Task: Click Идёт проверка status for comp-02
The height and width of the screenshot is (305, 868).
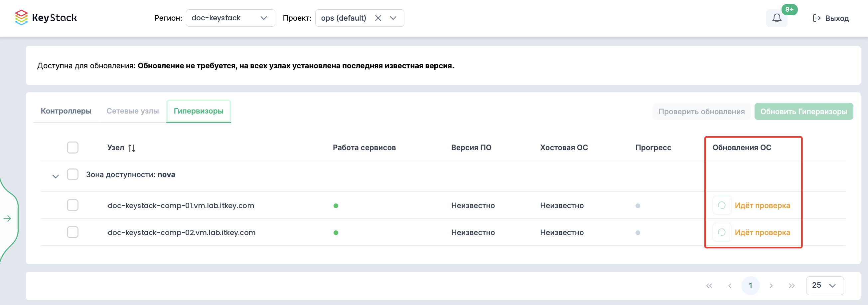Action: point(762,232)
